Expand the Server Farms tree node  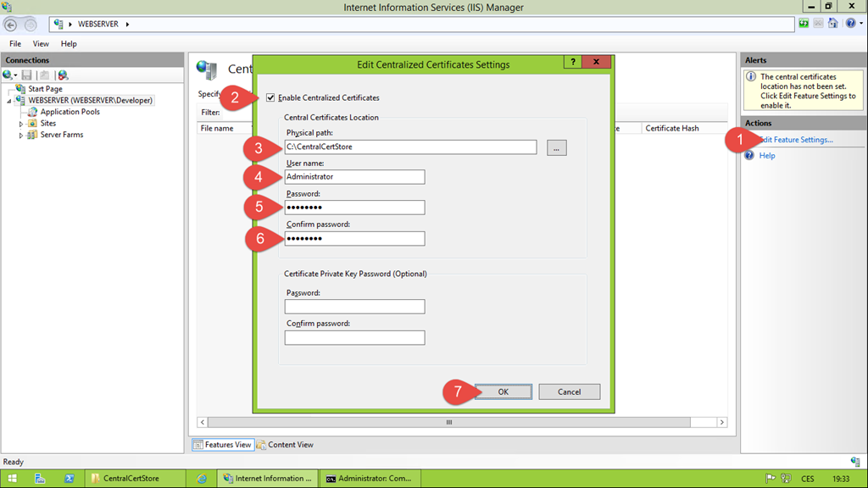point(21,136)
